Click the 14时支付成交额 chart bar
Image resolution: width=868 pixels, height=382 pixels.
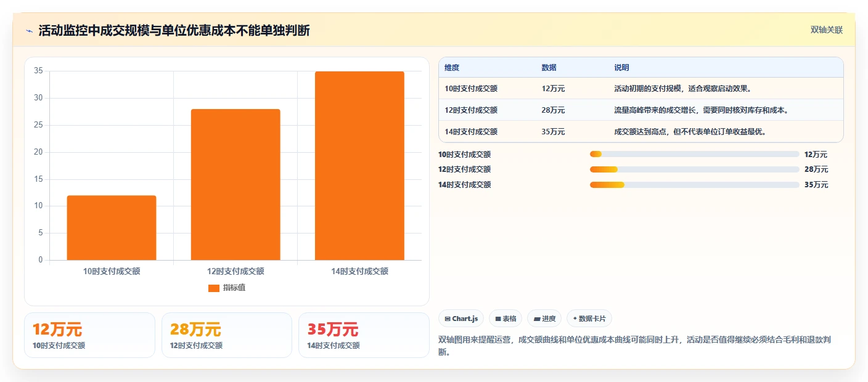click(359, 166)
